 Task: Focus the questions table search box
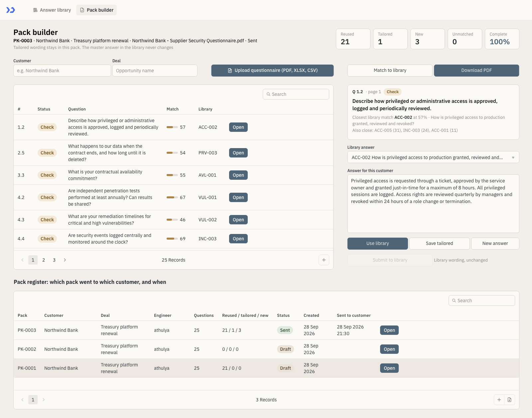[296, 94]
